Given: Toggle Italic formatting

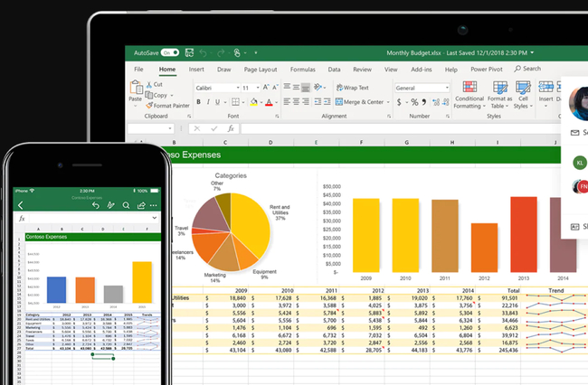Looking at the screenshot, I should point(208,102).
